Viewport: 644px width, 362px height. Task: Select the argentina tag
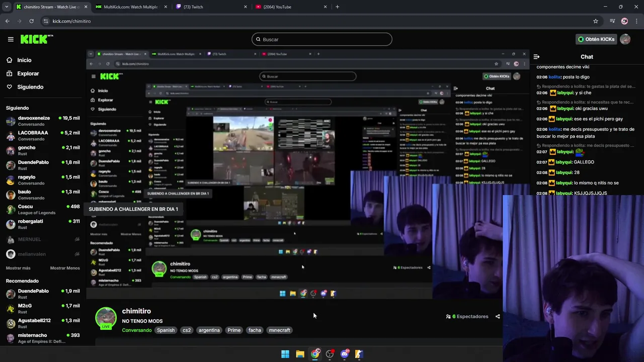[209, 330]
